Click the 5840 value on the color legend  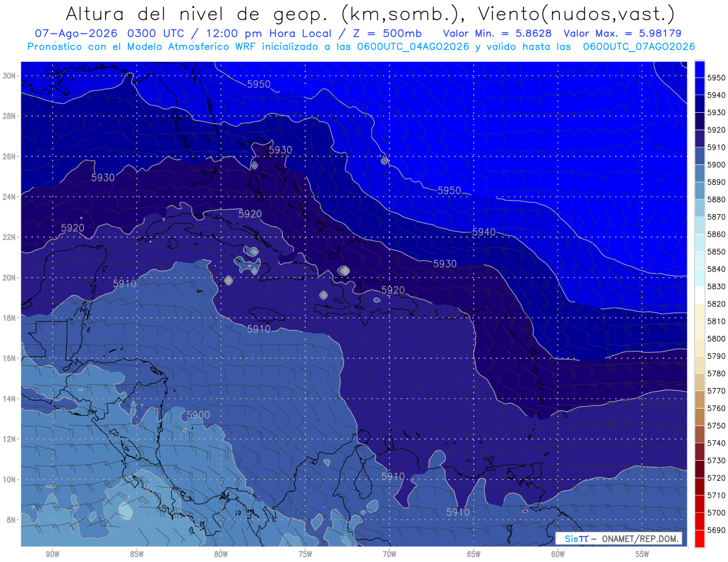point(716,269)
